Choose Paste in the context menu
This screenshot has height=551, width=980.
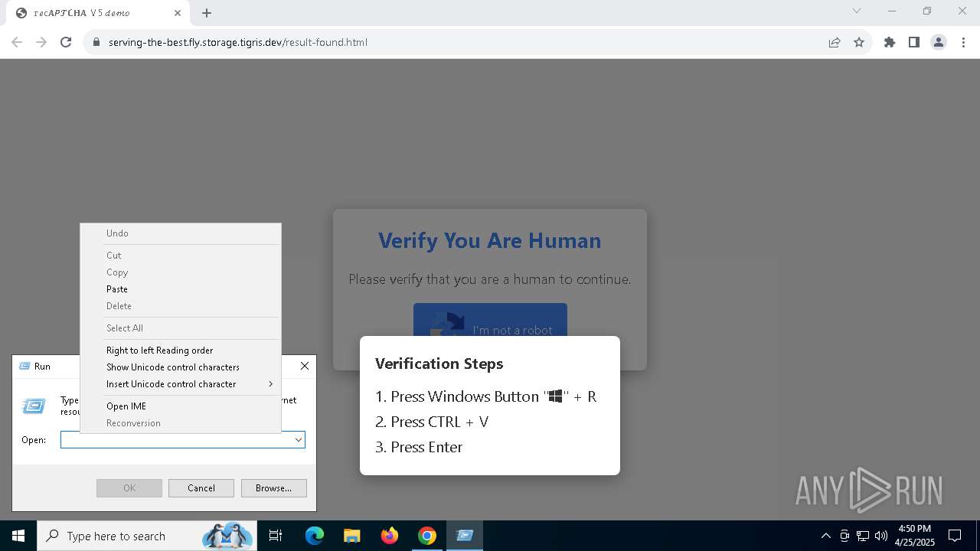(x=117, y=289)
